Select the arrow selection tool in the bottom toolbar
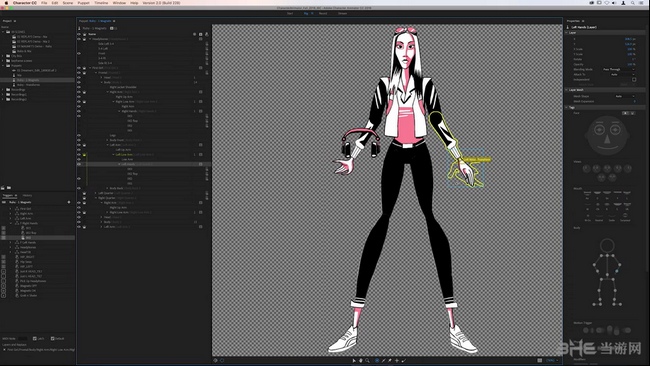The width and height of the screenshot is (650, 366). pos(354,361)
